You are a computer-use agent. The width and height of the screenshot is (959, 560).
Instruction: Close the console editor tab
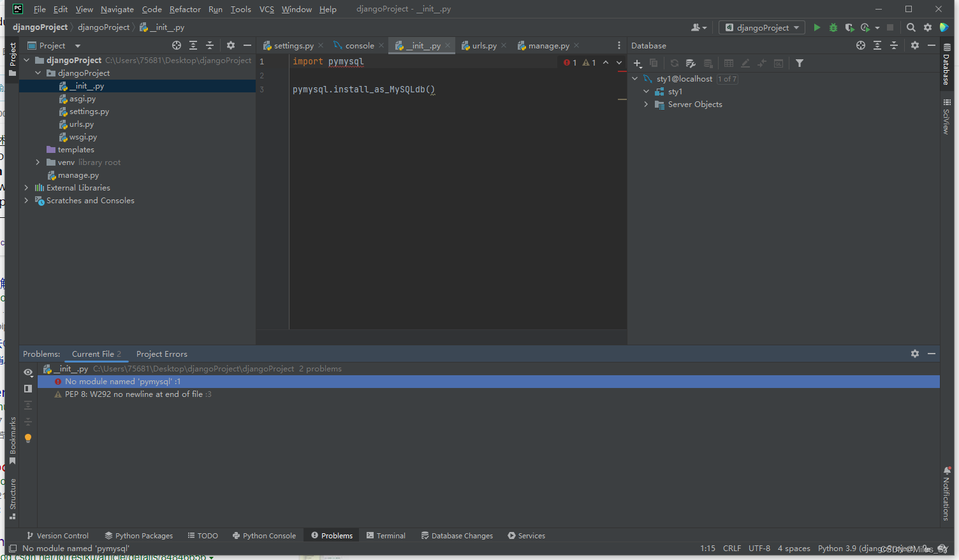click(x=381, y=45)
